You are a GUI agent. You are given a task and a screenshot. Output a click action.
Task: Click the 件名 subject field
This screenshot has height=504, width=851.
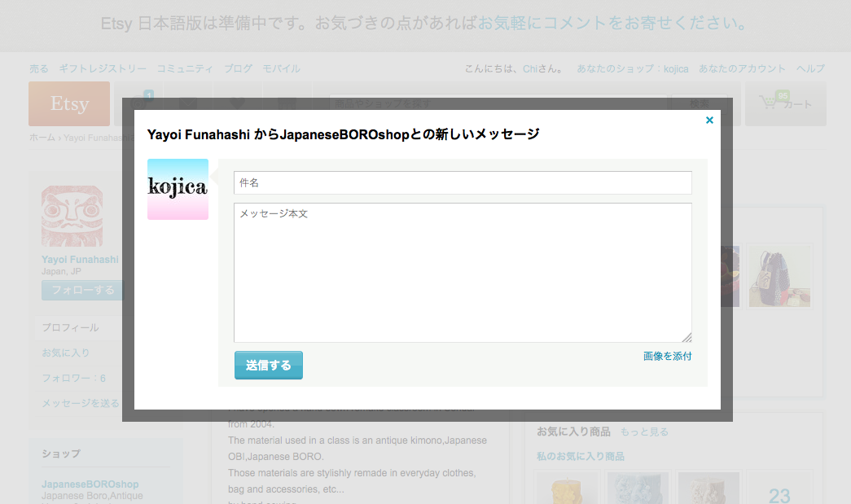463,183
